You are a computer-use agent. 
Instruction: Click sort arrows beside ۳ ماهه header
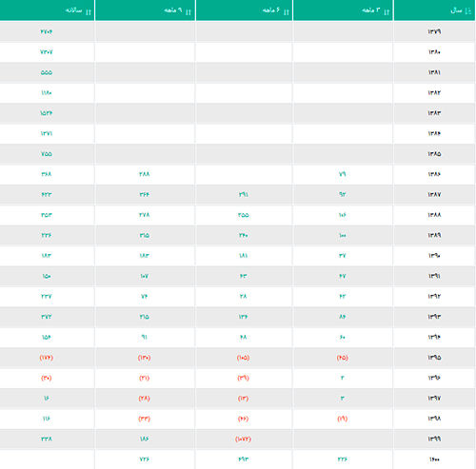pos(387,12)
